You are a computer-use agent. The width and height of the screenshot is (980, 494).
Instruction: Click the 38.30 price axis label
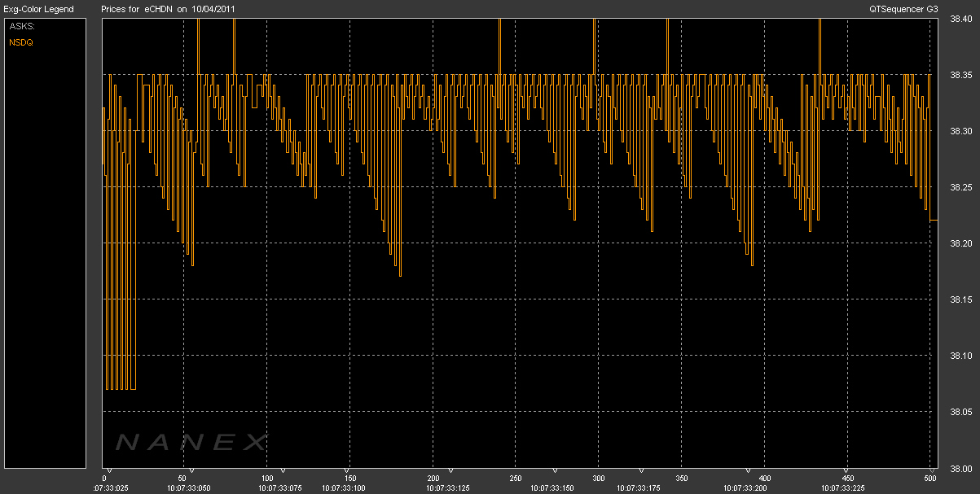tap(961, 132)
